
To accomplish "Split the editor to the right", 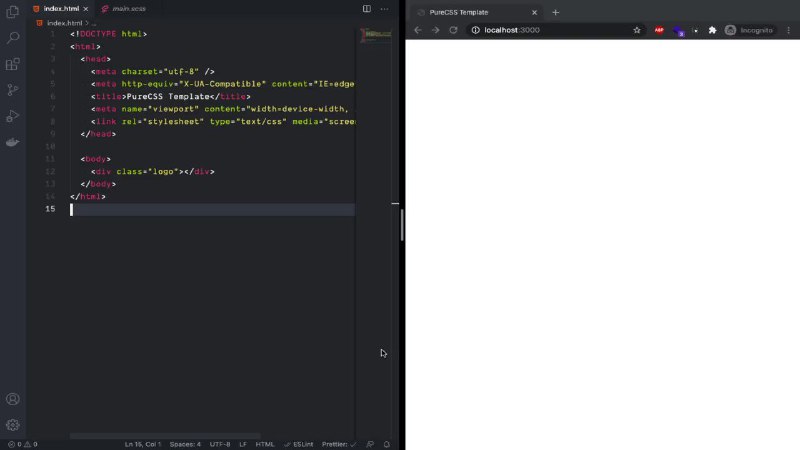I will [x=367, y=9].
